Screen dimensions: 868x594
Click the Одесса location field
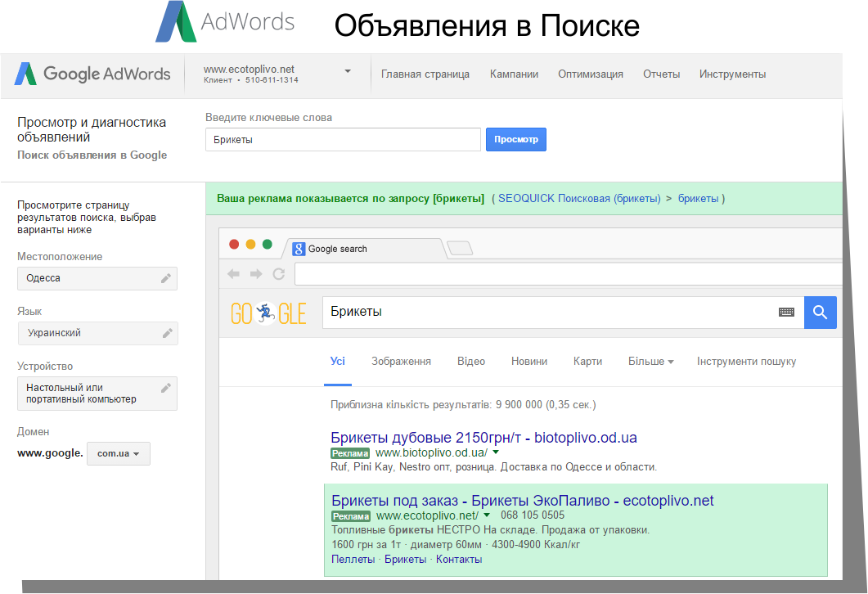click(97, 278)
